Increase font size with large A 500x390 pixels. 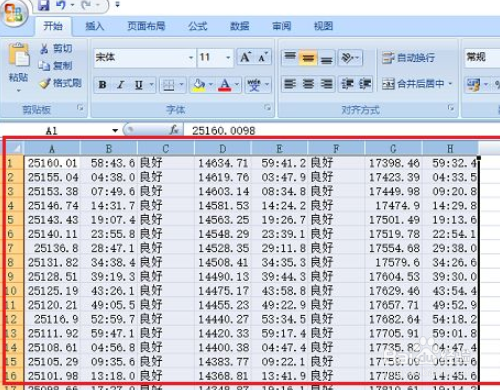coord(245,57)
